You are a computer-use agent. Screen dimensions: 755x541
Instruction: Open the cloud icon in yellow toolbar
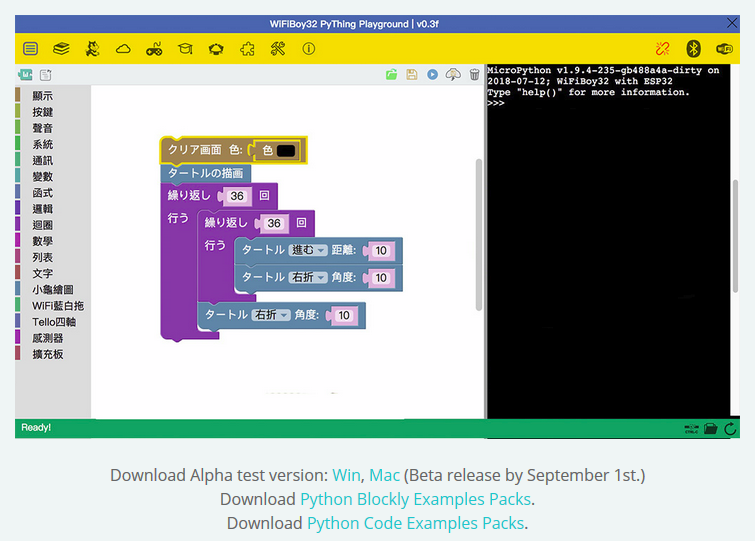(x=123, y=49)
